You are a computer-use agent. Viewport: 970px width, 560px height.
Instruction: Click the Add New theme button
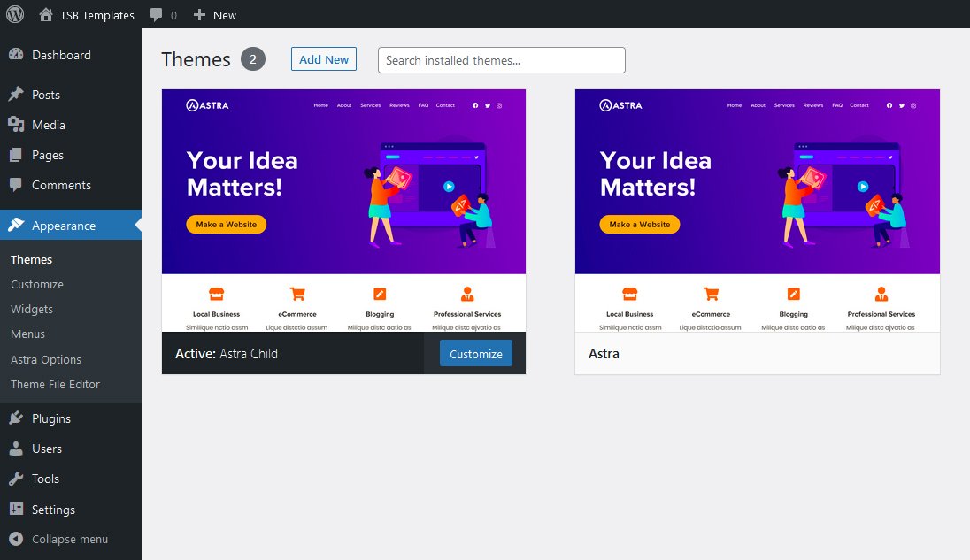pyautogui.click(x=324, y=59)
